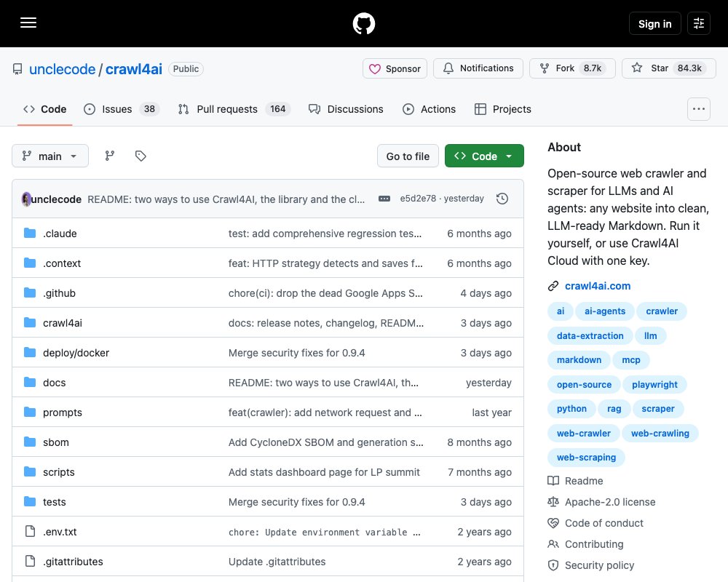Open the crawl4ai source folder

(x=62, y=323)
